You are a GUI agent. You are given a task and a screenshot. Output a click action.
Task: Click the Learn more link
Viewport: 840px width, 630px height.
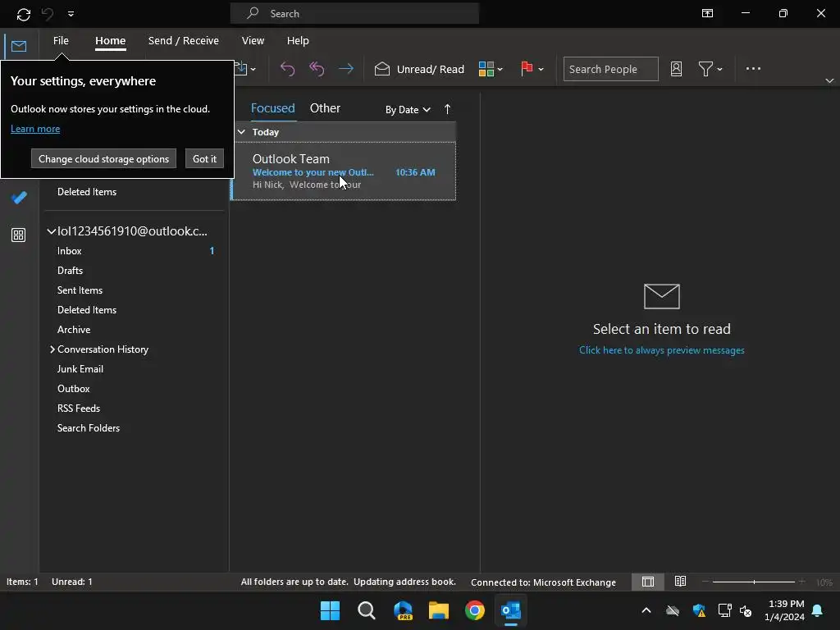pos(35,129)
